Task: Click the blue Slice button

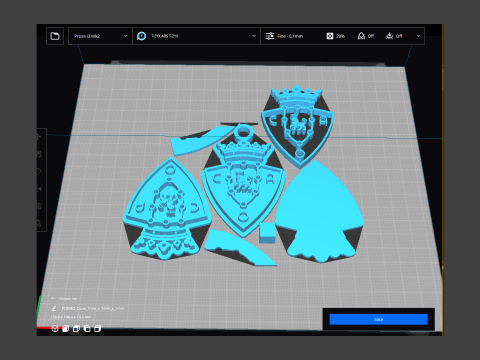Action: (378, 319)
